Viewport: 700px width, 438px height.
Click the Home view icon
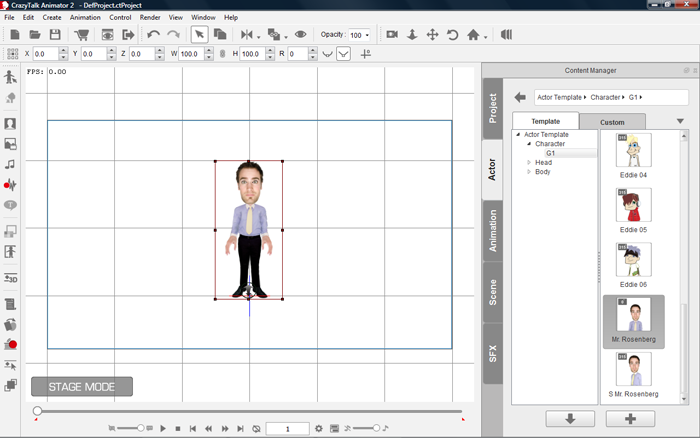[473, 34]
